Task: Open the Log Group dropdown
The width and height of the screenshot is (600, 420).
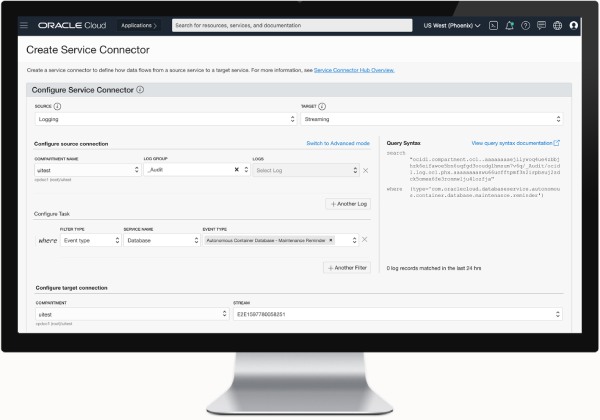Action: (197, 170)
